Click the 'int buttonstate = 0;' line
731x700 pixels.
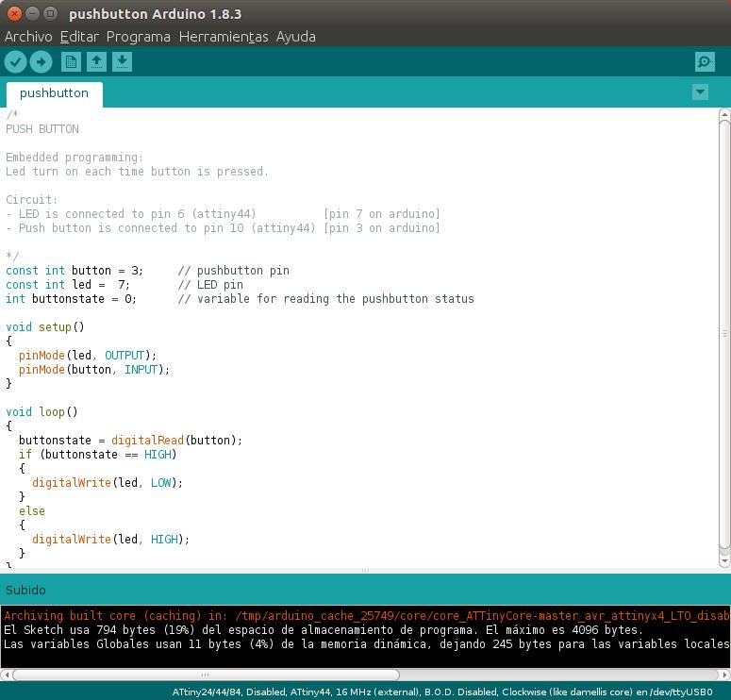pyautogui.click(x=71, y=299)
